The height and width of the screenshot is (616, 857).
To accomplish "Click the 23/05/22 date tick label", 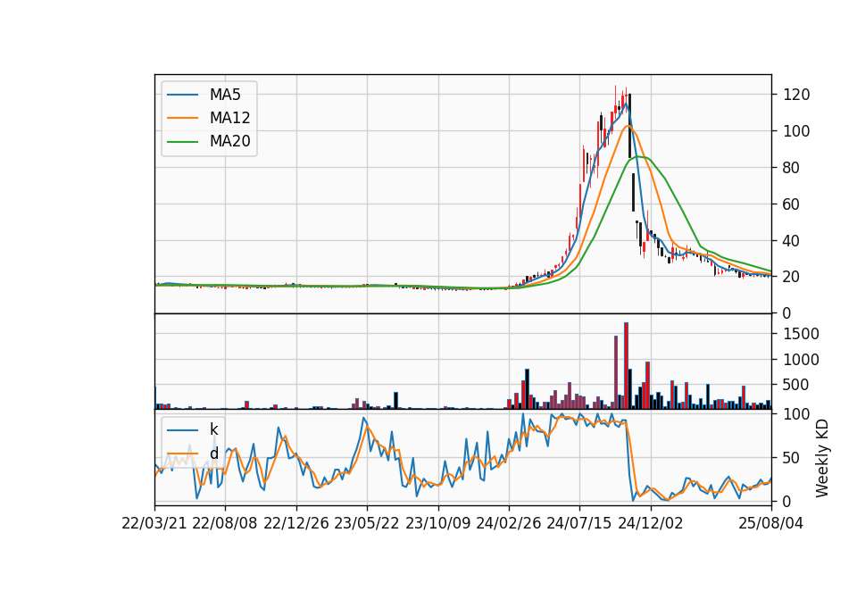I will pos(367,523).
